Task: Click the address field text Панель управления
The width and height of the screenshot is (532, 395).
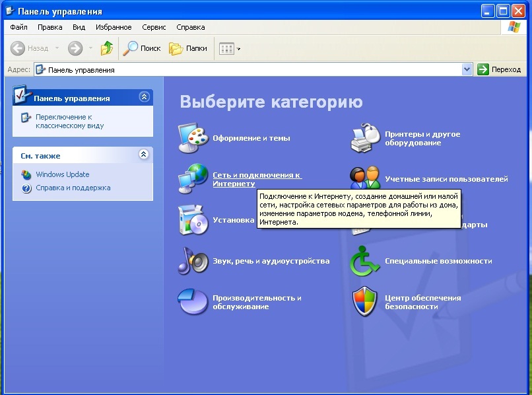Action: pyautogui.click(x=81, y=70)
